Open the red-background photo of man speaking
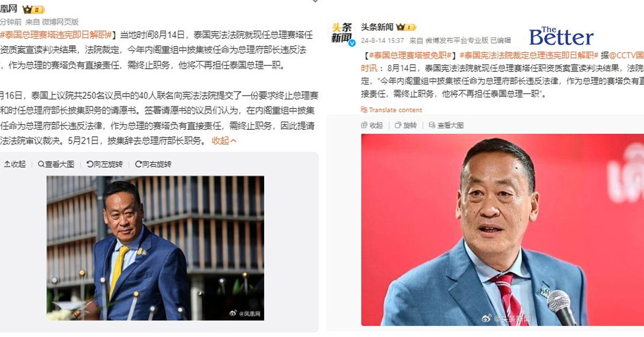 click(x=502, y=230)
